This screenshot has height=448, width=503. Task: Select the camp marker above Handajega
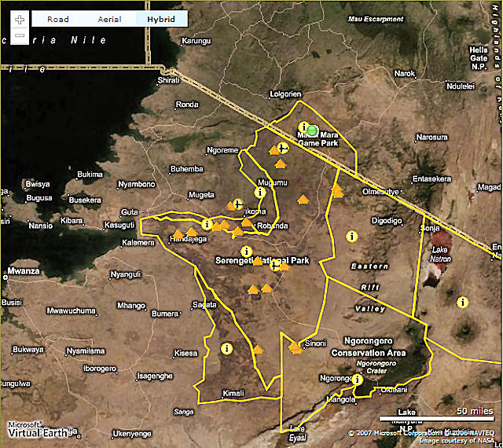point(191,232)
